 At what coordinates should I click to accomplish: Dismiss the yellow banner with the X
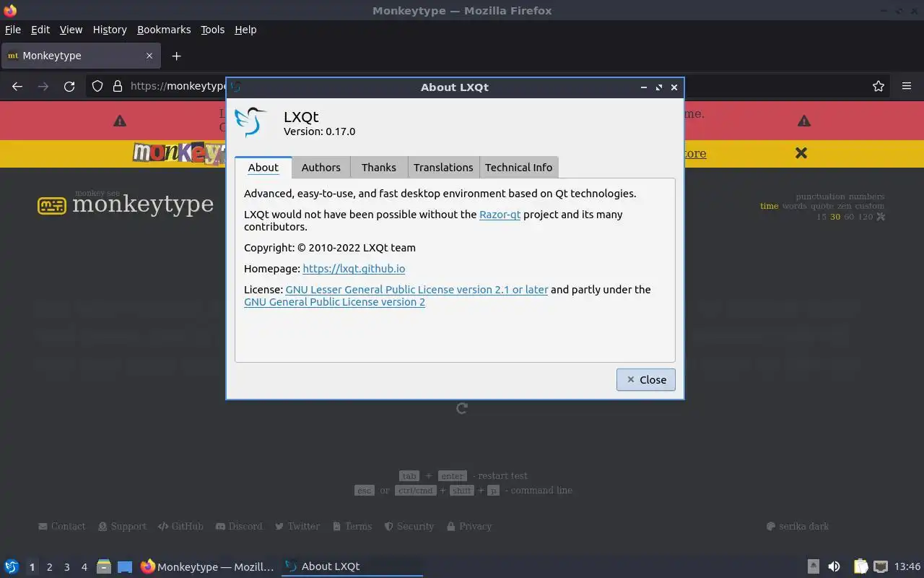pos(801,153)
